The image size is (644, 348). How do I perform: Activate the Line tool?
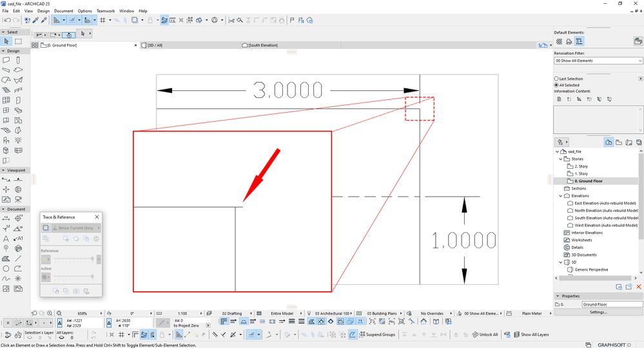click(x=18, y=258)
